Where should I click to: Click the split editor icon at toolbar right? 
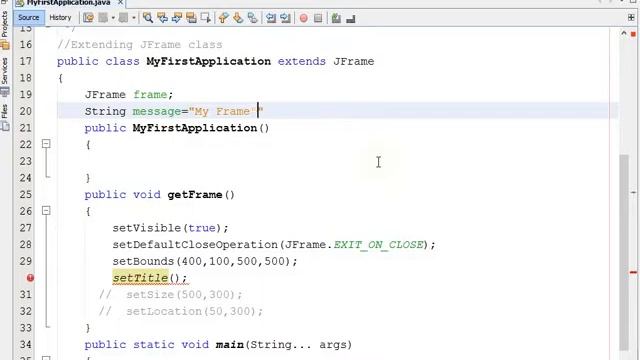(x=631, y=18)
